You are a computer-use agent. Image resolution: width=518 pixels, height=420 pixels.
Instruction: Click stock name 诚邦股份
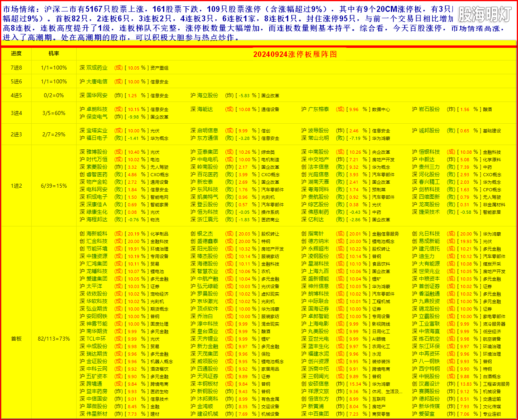pos(430,130)
